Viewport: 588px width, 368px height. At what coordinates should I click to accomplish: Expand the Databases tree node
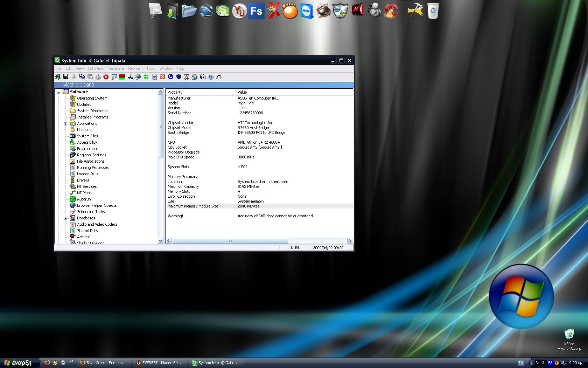(x=65, y=218)
